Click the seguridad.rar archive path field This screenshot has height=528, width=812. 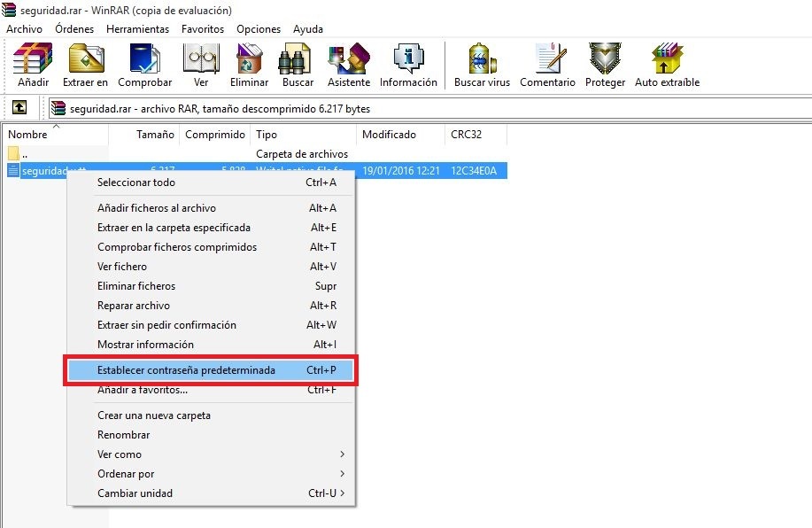click(429, 109)
